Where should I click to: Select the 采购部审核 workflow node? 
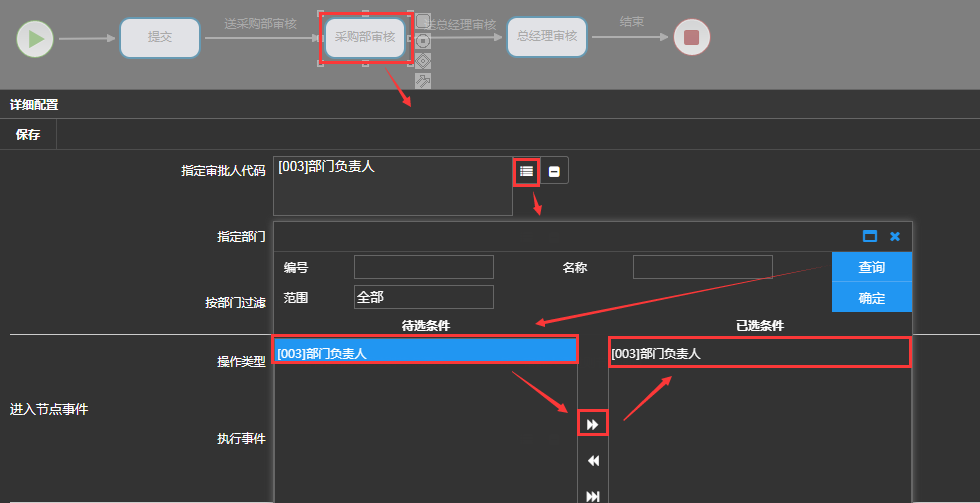click(x=365, y=38)
